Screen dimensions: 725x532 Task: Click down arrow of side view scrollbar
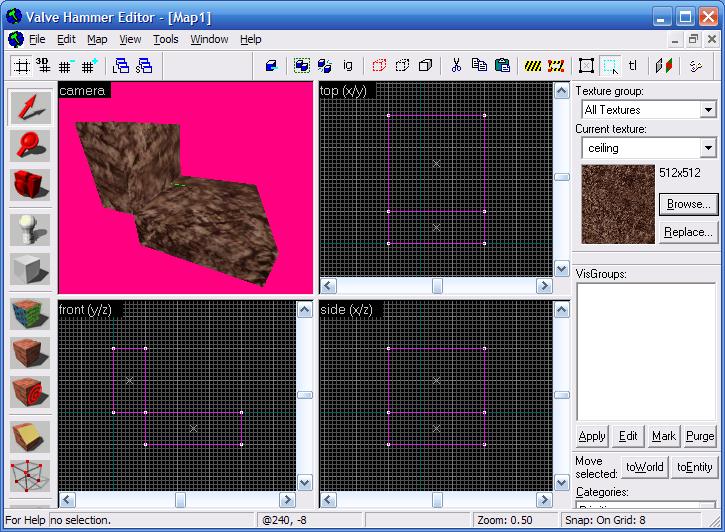[562, 483]
